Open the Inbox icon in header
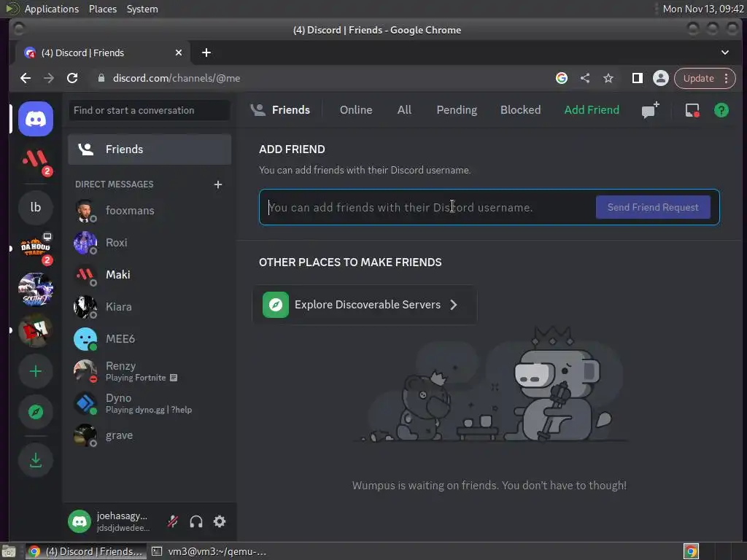The width and height of the screenshot is (747, 560). 692,110
